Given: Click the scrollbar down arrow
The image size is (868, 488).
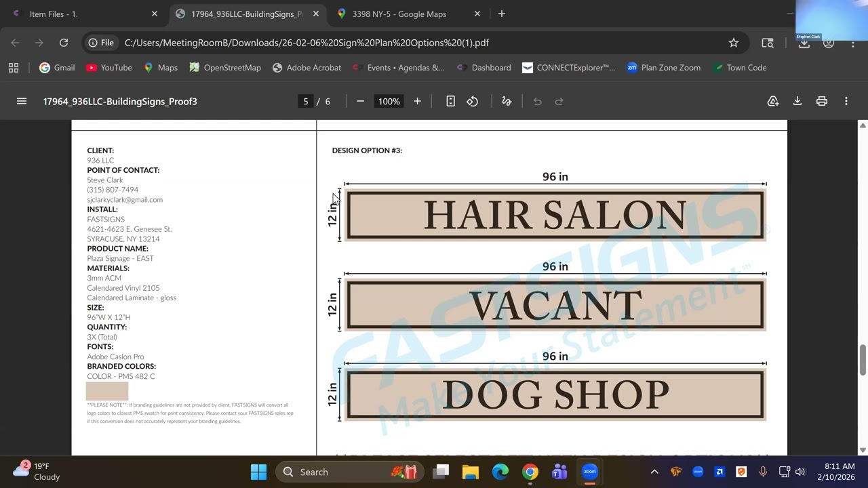Looking at the screenshot, I should click(x=863, y=450).
